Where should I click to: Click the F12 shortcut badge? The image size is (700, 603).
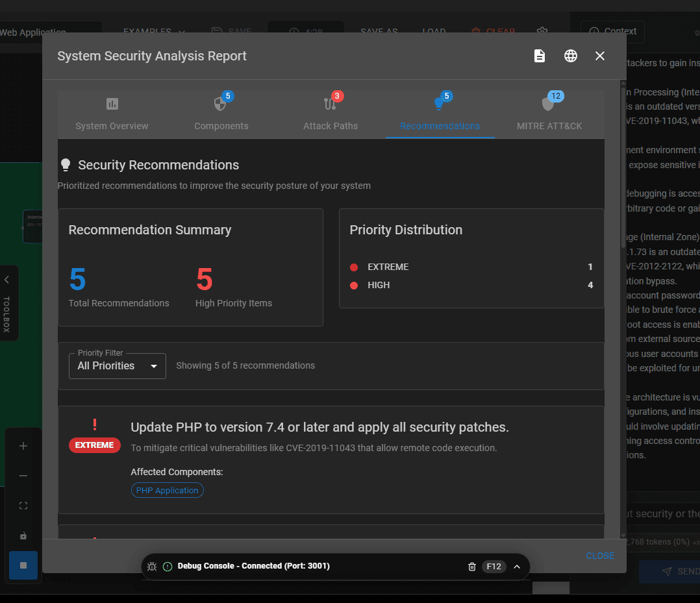click(494, 567)
